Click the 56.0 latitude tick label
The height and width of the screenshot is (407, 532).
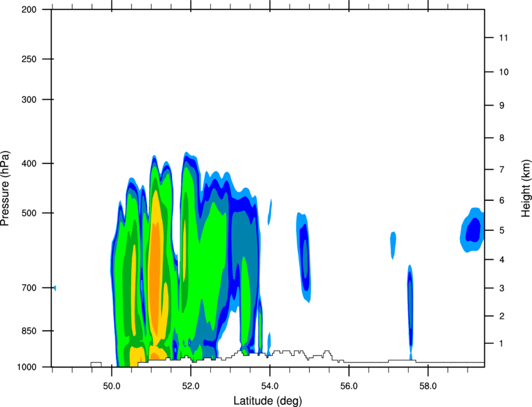pos(349,386)
